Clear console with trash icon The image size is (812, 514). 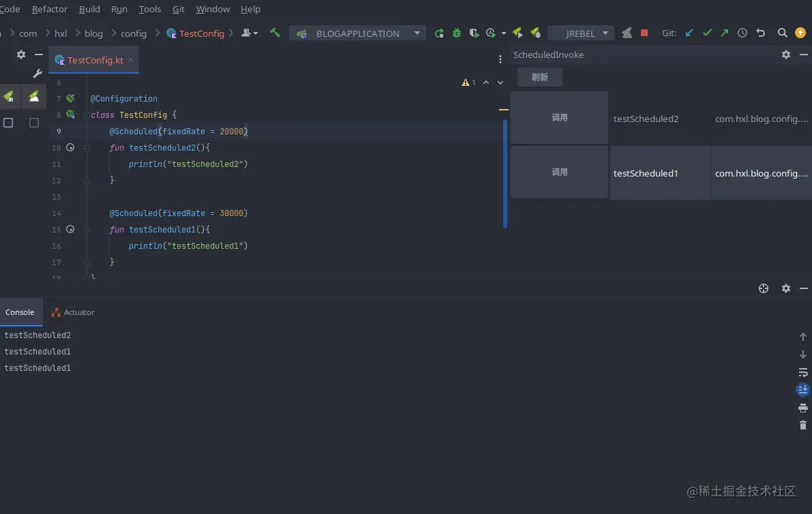802,425
